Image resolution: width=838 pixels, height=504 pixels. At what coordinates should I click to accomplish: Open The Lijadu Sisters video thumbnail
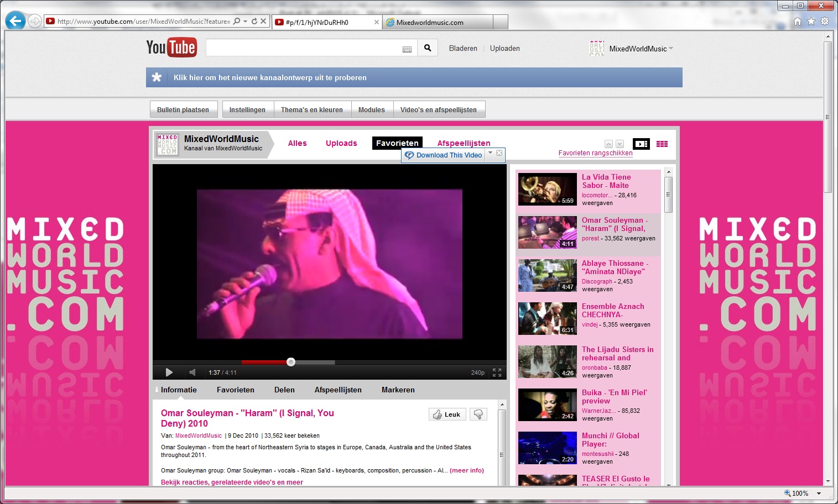click(x=548, y=361)
